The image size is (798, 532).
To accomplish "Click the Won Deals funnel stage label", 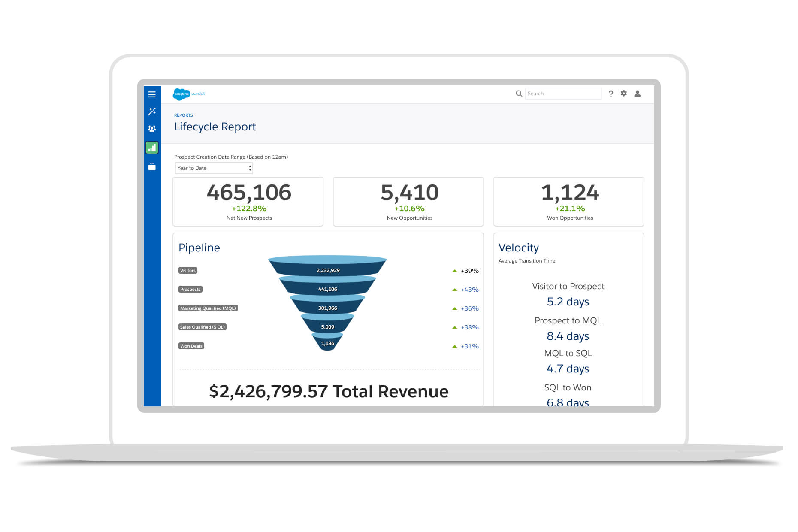I will pos(191,346).
